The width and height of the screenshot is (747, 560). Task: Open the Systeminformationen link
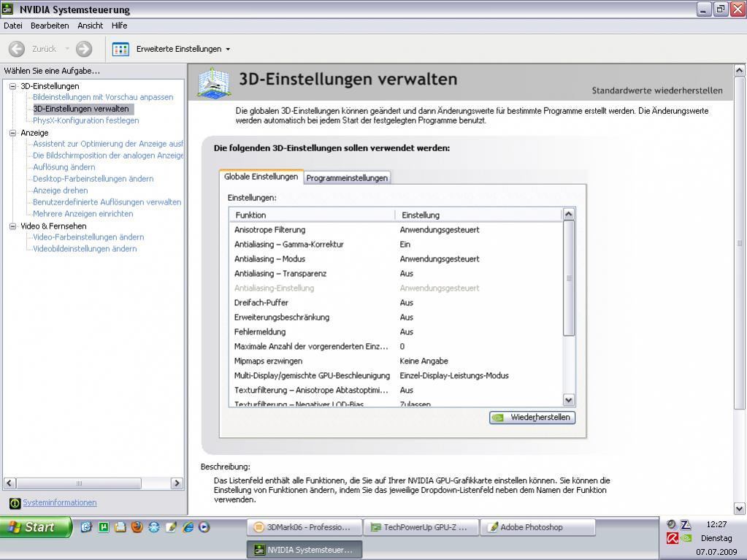pyautogui.click(x=60, y=502)
